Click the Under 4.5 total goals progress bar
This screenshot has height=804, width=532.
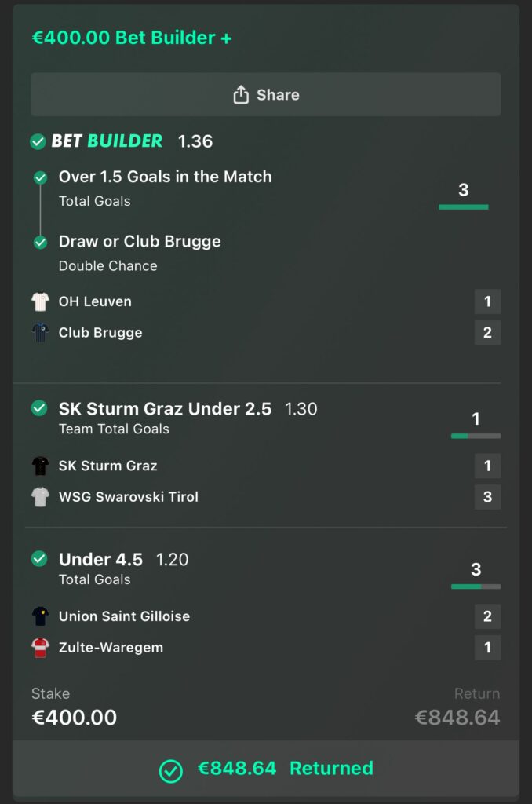pyautogui.click(x=476, y=587)
